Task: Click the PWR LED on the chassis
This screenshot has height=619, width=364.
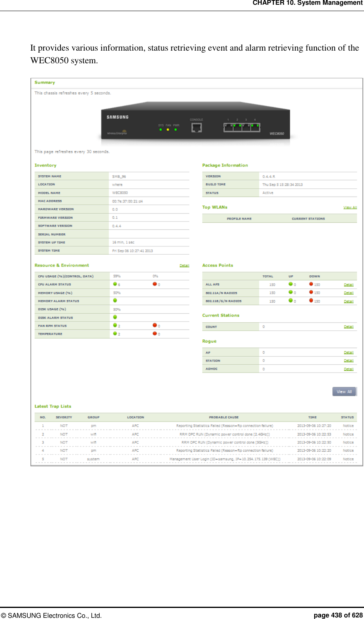Action: coord(175,129)
